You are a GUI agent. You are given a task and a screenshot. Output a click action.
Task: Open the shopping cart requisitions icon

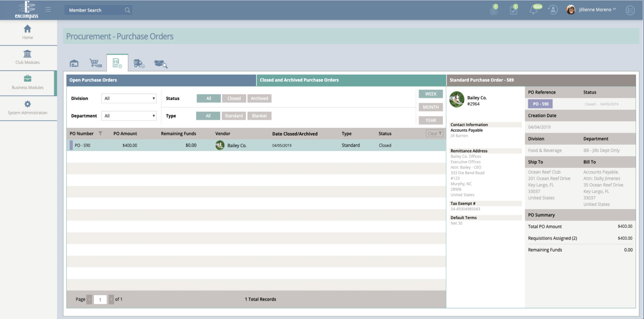point(95,63)
